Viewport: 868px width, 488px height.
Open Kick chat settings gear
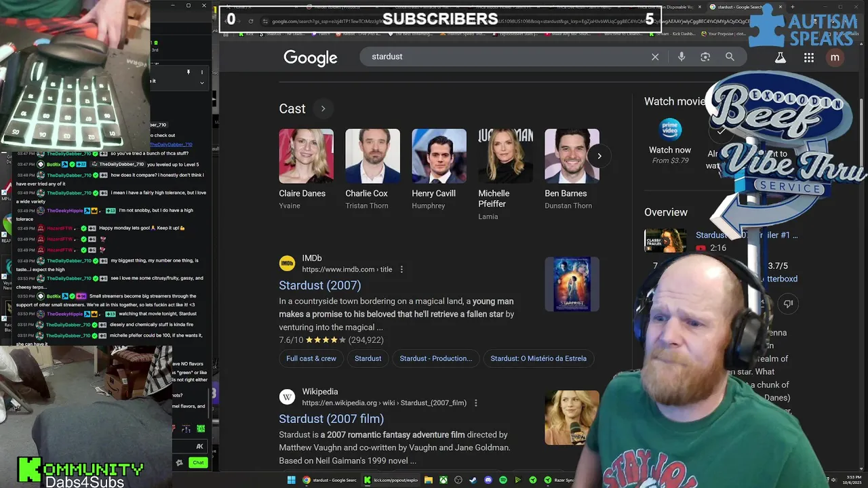pyautogui.click(x=179, y=463)
